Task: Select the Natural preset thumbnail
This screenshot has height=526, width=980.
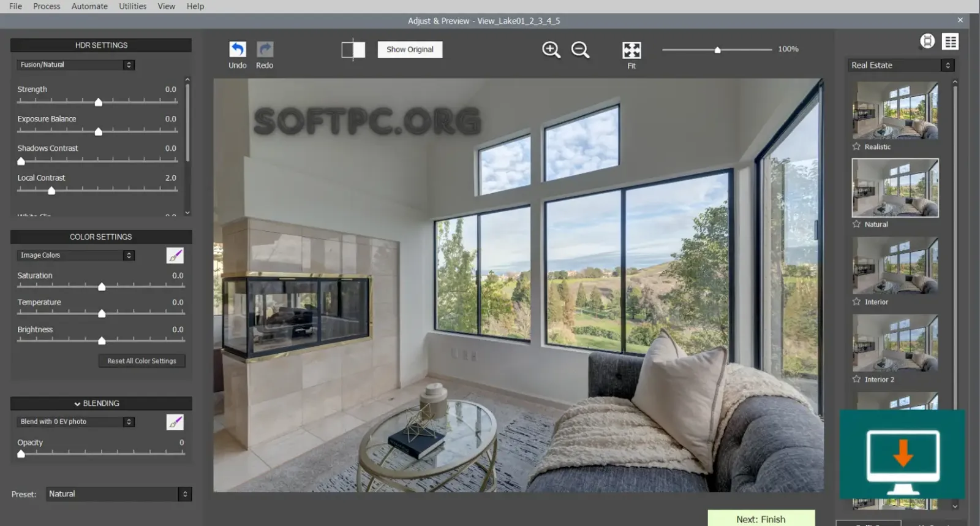Action: click(895, 188)
